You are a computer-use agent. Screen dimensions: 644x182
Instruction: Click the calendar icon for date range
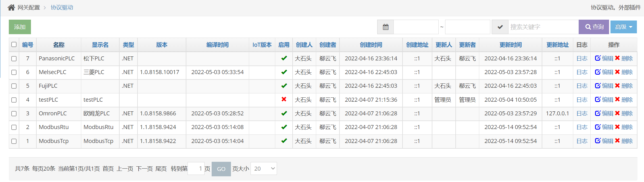tap(385, 27)
